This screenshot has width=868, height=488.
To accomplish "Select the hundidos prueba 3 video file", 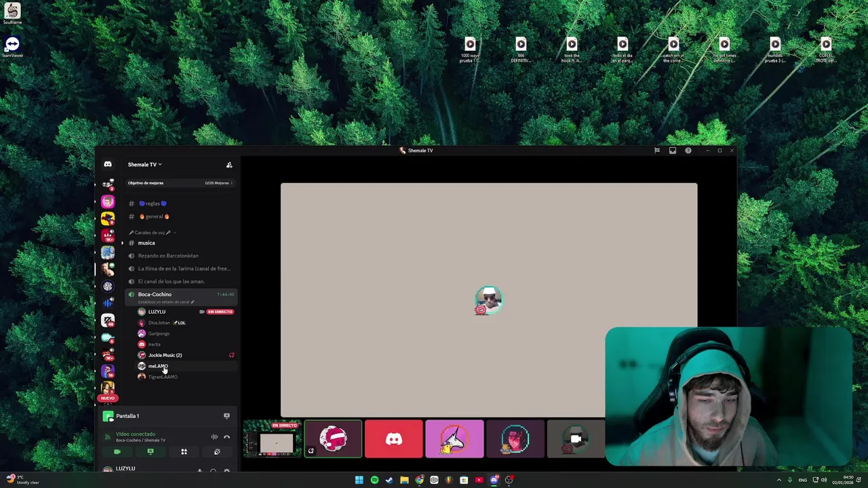I will [775, 49].
